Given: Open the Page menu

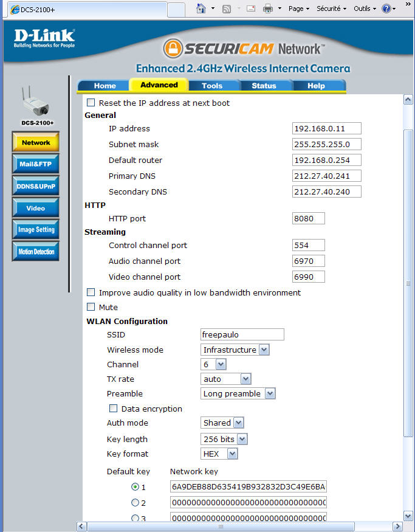Looking at the screenshot, I should click(299, 9).
